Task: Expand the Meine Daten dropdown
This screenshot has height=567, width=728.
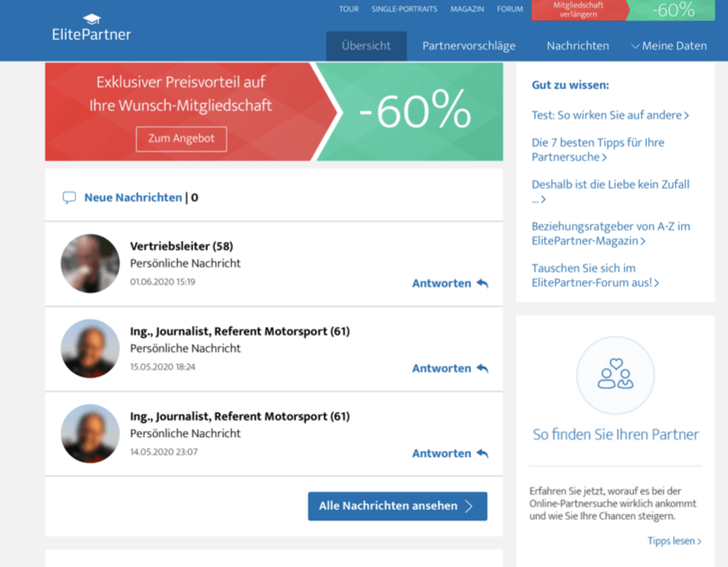Action: [669, 46]
